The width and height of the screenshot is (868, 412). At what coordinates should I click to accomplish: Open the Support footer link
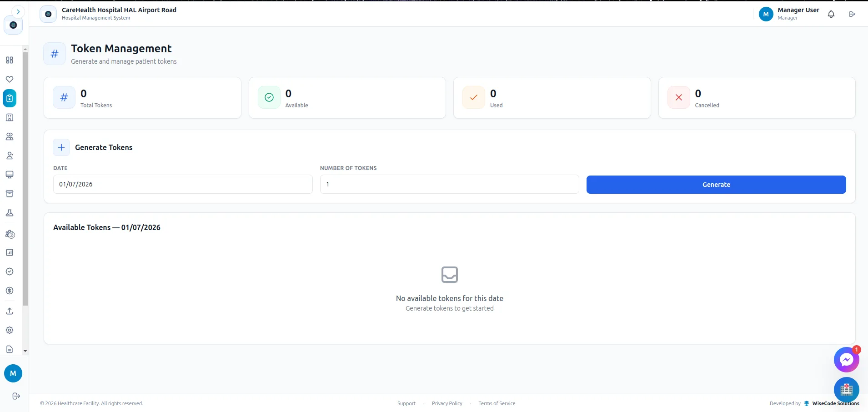(x=406, y=403)
